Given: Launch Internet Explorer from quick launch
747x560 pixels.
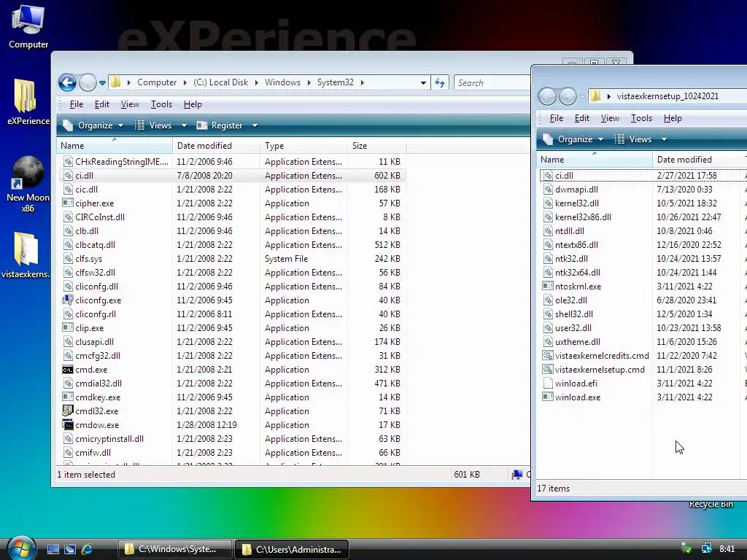Looking at the screenshot, I should [88, 550].
